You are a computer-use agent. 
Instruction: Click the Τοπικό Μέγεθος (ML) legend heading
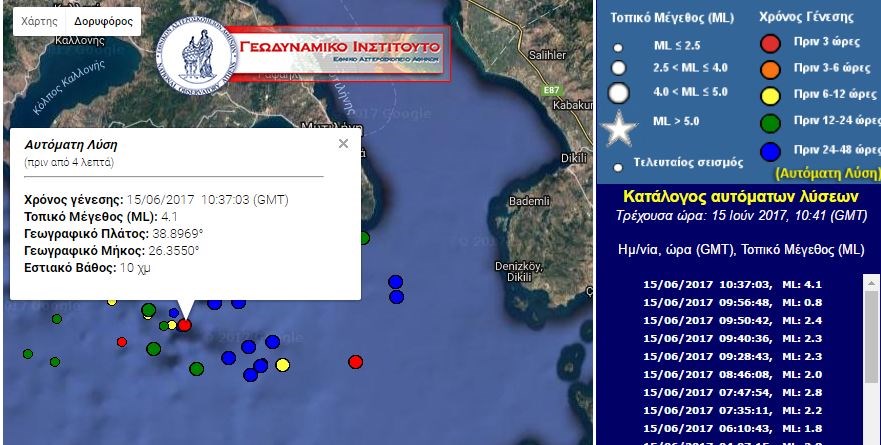tap(672, 18)
